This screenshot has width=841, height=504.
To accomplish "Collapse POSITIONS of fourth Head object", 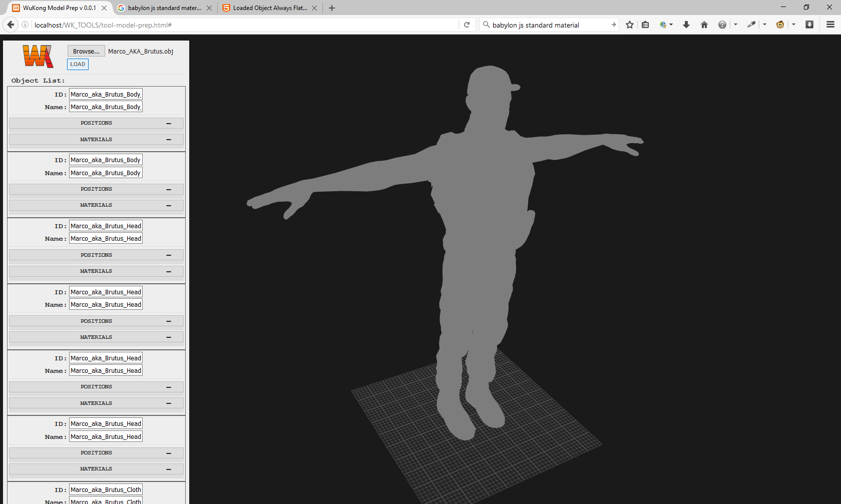I will pos(96,453).
